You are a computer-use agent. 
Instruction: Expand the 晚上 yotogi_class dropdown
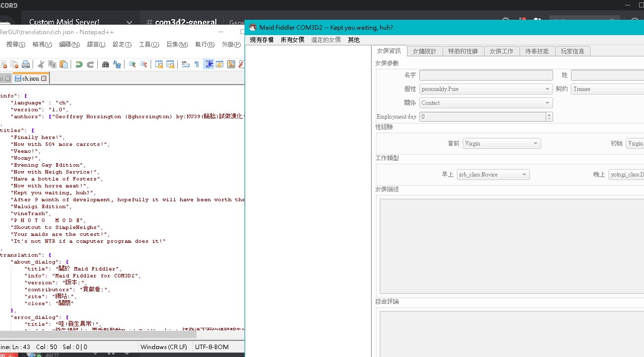click(x=626, y=175)
